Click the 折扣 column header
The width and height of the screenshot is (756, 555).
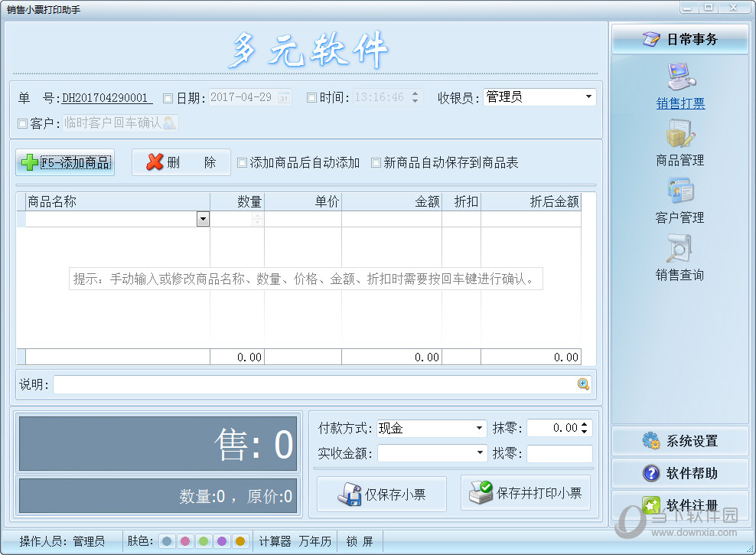coord(461,201)
